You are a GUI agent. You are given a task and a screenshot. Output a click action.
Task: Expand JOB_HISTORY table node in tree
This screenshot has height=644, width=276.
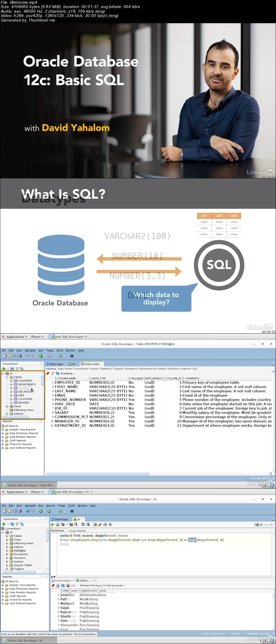tap(11, 392)
